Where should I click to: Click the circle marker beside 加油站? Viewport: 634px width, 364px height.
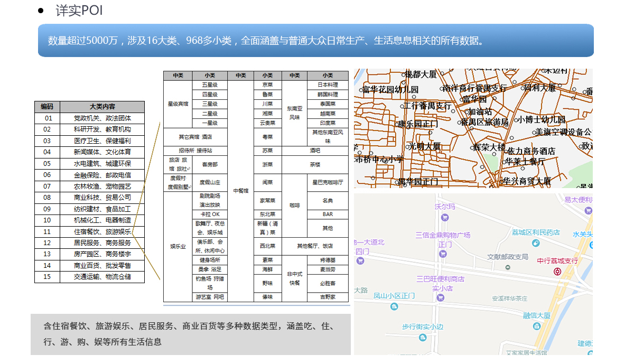point(466,112)
